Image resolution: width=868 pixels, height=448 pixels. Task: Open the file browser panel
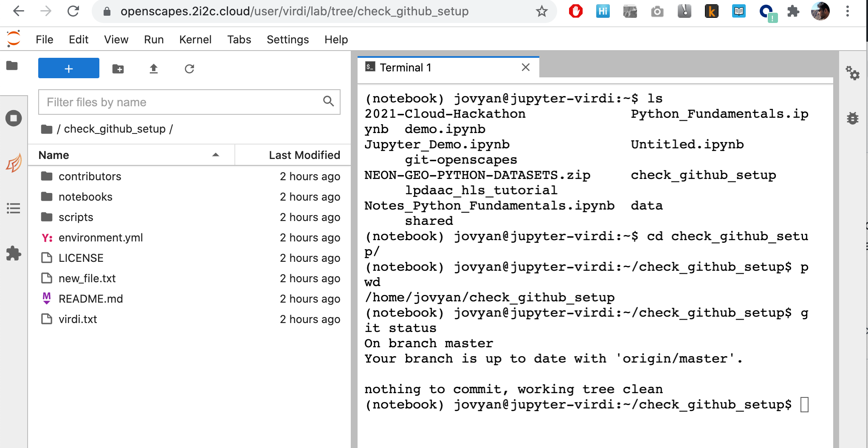[13, 66]
